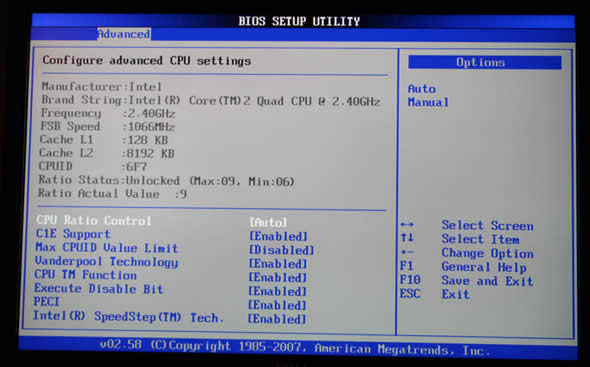Toggle PECI [Enabled] value

(x=277, y=305)
